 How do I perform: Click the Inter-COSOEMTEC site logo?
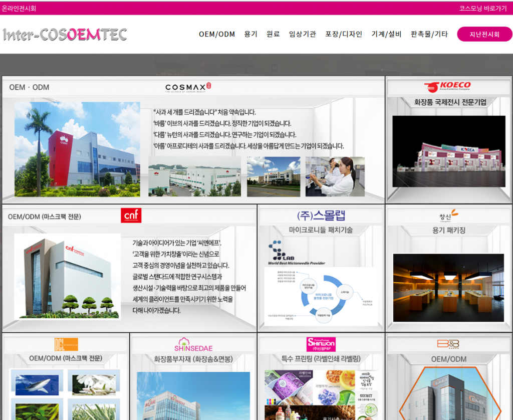tap(65, 35)
